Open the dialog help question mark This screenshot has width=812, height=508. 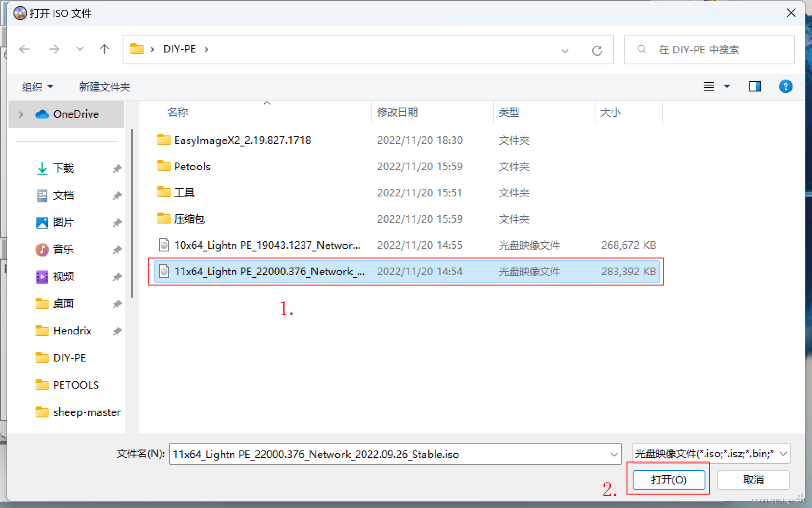[x=785, y=86]
